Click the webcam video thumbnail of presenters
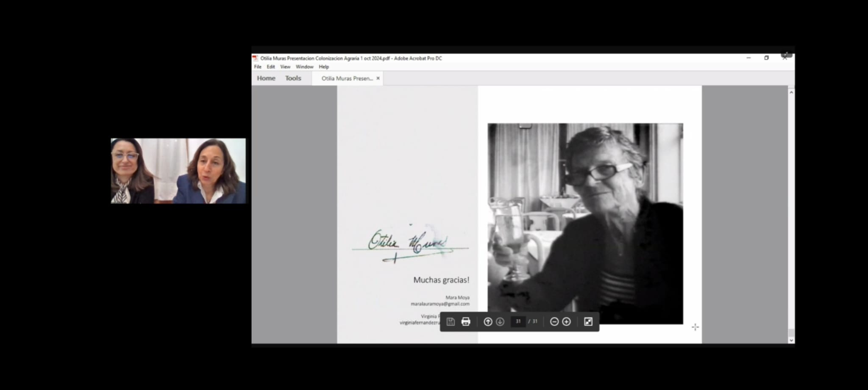Image resolution: width=868 pixels, height=390 pixels. tap(178, 171)
